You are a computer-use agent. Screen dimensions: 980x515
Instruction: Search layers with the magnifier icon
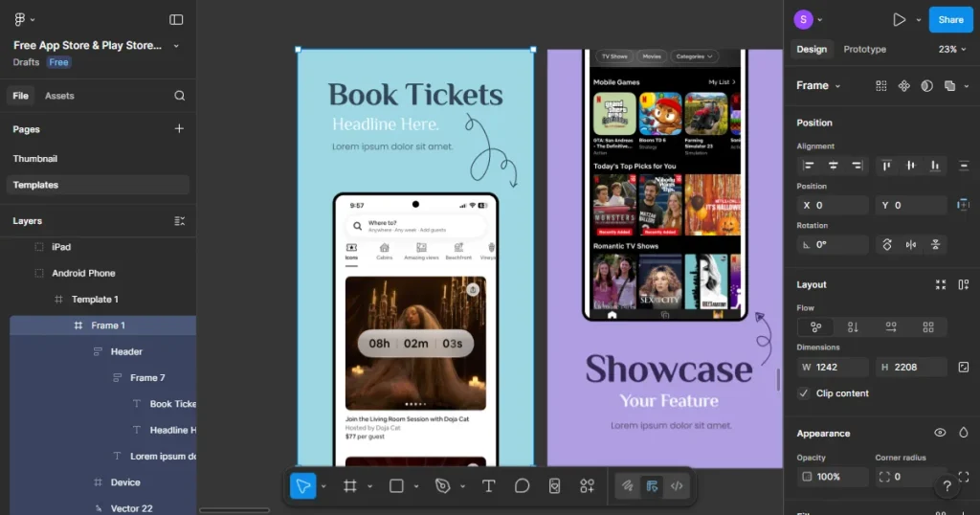179,96
